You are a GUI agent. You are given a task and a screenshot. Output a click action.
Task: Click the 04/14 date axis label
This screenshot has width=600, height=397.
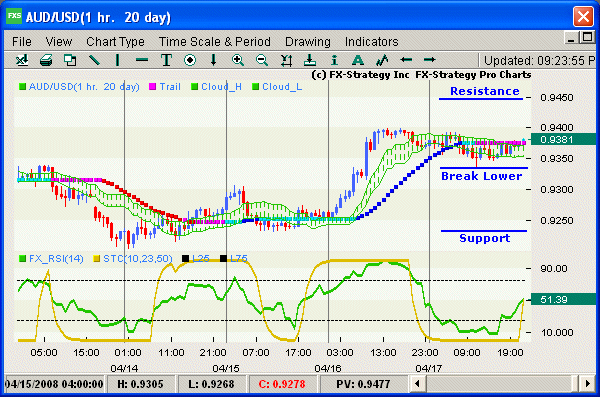[x=124, y=368]
